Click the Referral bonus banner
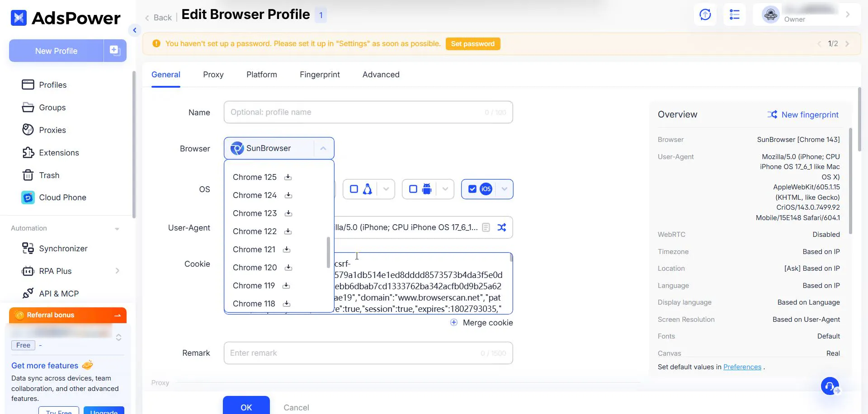The height and width of the screenshot is (414, 868). click(x=68, y=315)
